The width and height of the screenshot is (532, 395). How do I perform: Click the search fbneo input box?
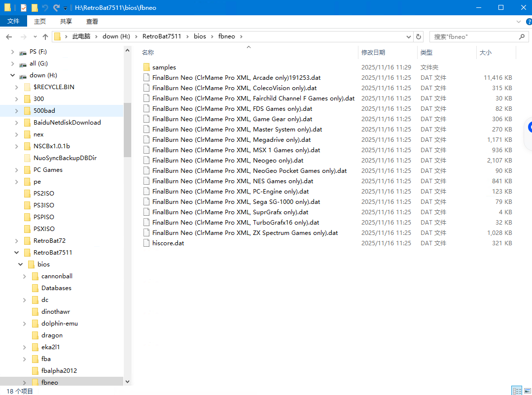[473, 37]
